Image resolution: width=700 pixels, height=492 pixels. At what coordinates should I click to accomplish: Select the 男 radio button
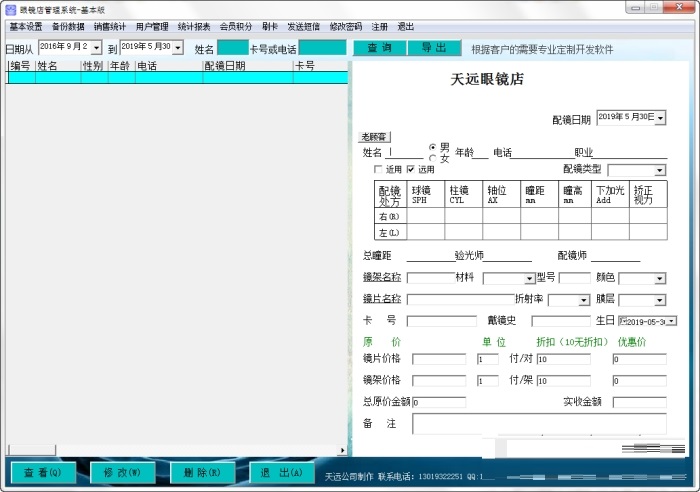432,147
